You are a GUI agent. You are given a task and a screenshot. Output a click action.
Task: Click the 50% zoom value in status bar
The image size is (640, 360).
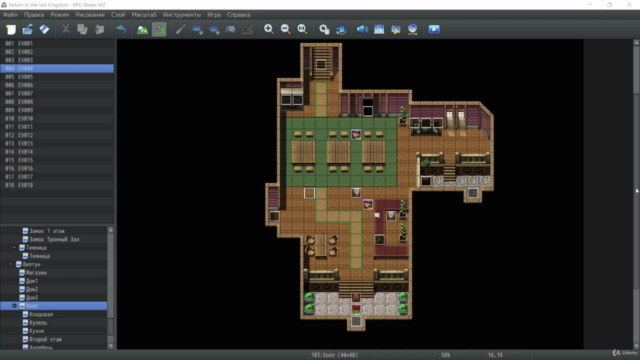(x=446, y=355)
